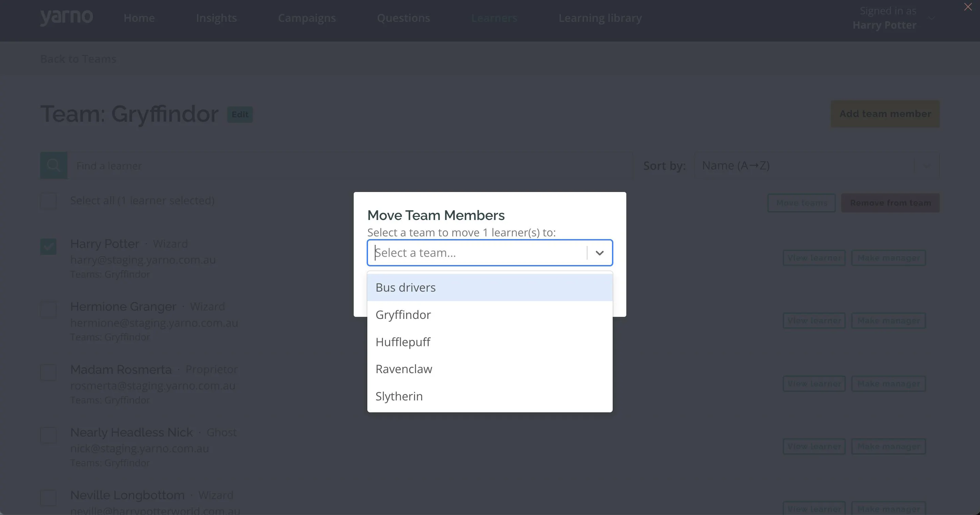
Task: Tick the Select all checkbox
Action: pyautogui.click(x=48, y=201)
